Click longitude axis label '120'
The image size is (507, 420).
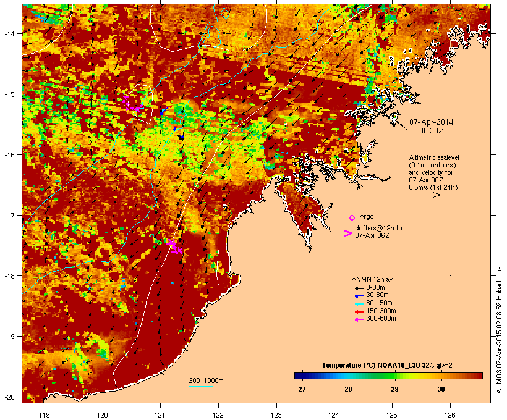coord(103,415)
